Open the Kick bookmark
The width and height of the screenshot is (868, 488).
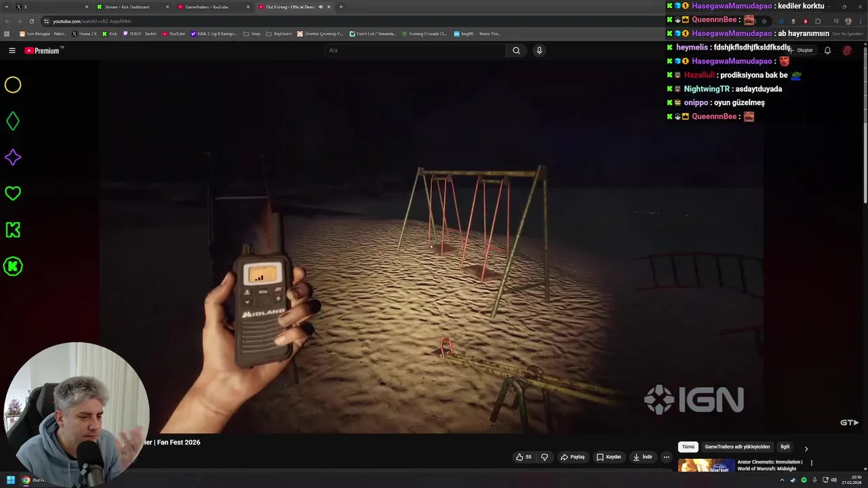(110, 33)
